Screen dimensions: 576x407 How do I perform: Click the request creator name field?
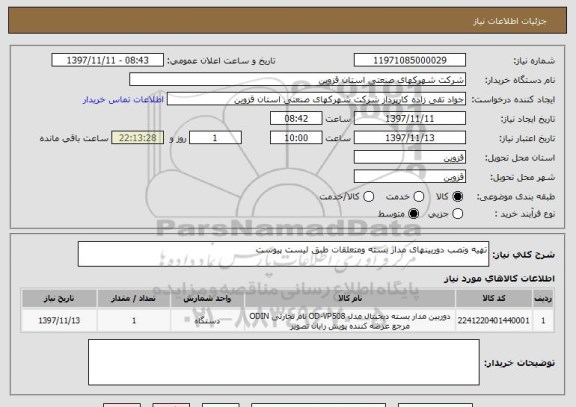click(x=316, y=99)
